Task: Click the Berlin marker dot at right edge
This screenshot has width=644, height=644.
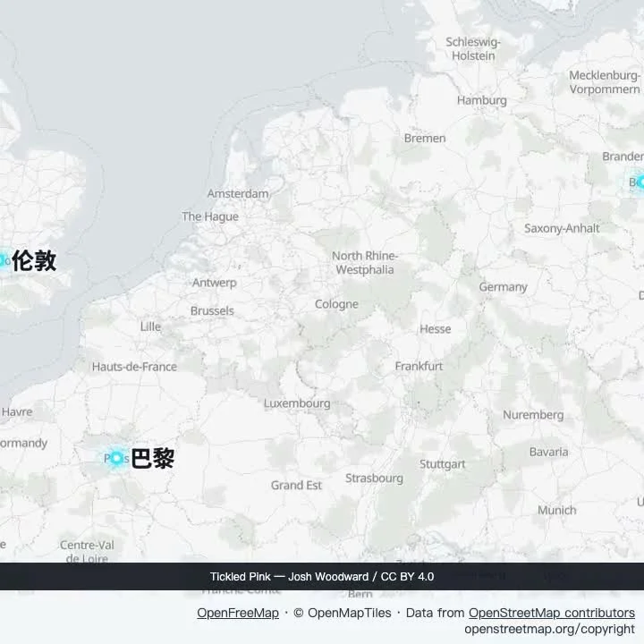Action: coord(640,182)
